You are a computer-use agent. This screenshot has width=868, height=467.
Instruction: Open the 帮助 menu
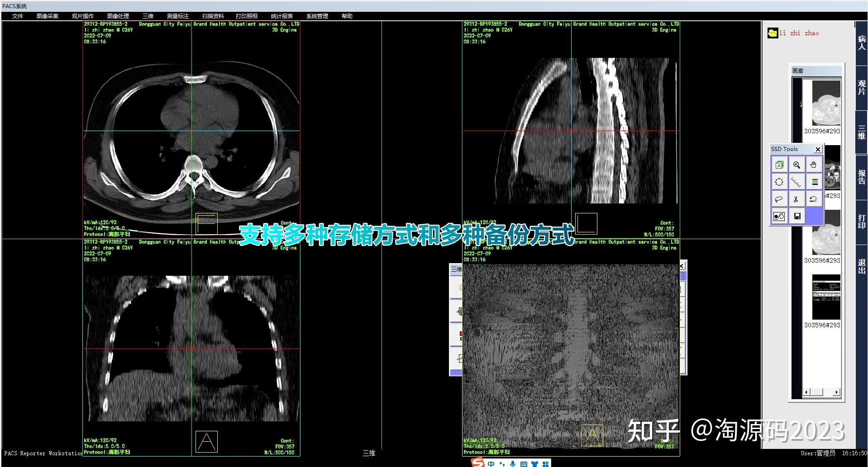click(347, 16)
